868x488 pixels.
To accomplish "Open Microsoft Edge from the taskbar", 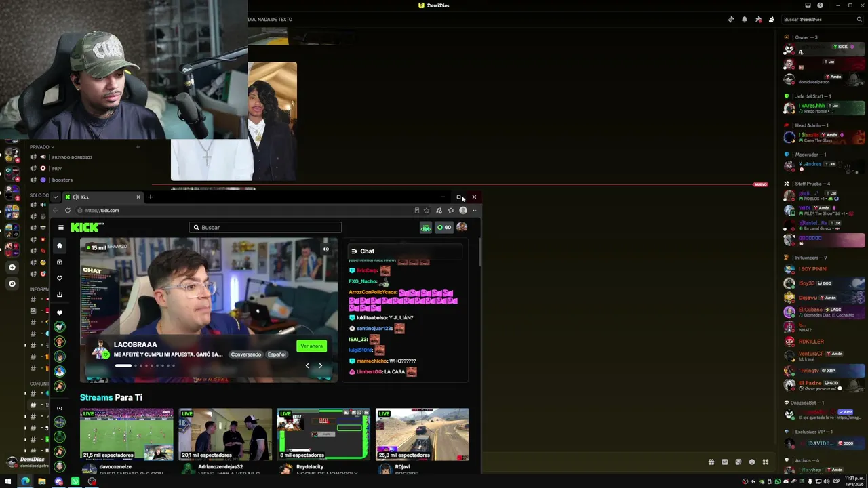I will pyautogui.click(x=25, y=482).
